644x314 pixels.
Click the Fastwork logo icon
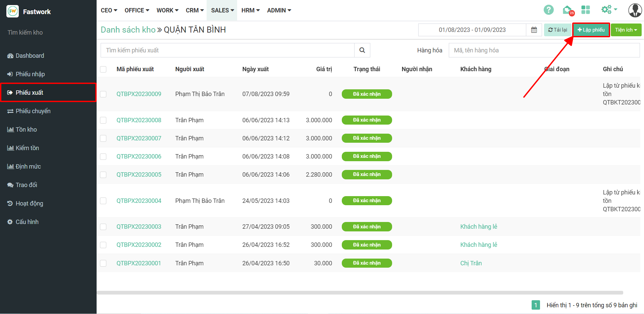(x=13, y=11)
